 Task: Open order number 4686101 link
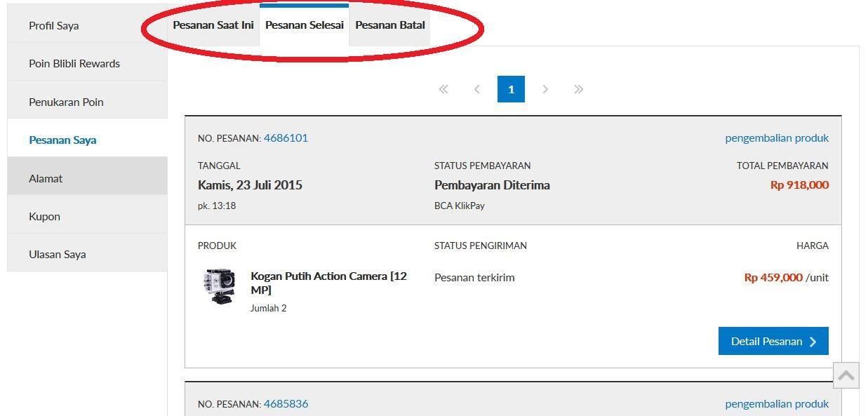click(x=286, y=137)
